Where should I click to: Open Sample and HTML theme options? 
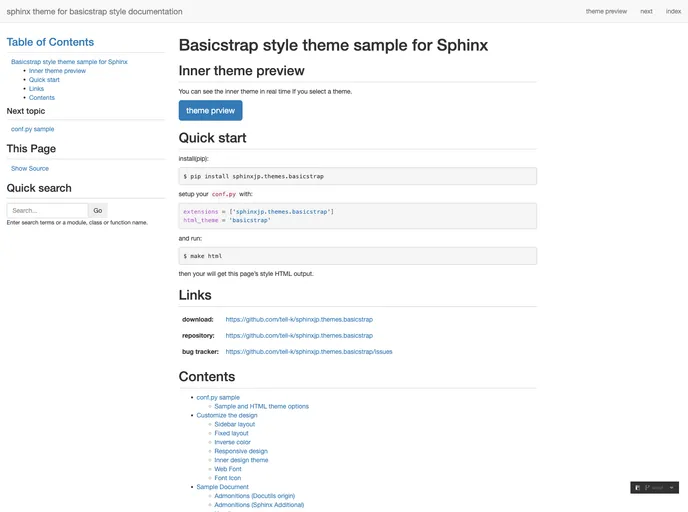262,407
